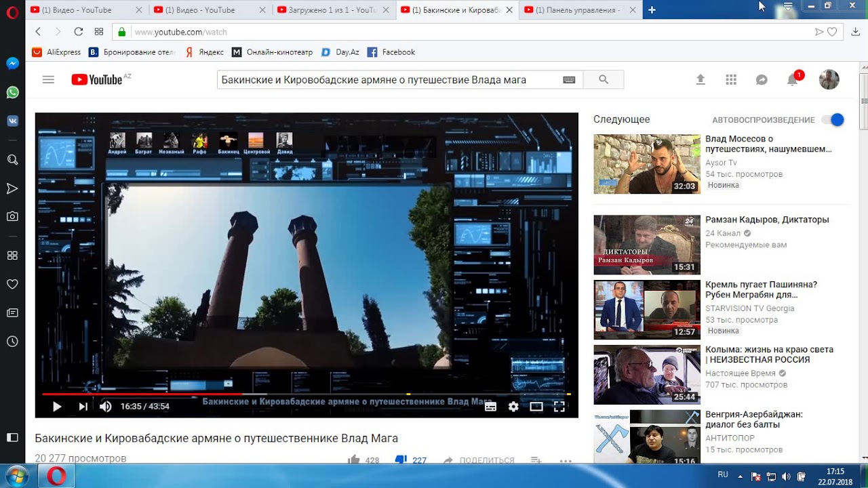Skip to next video

83,407
